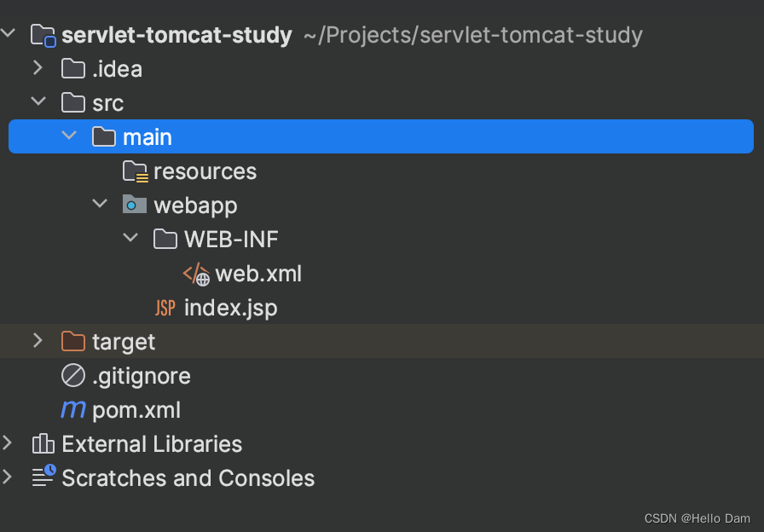The width and height of the screenshot is (764, 532).
Task: Expand the External Libraries node
Action: (x=8, y=442)
